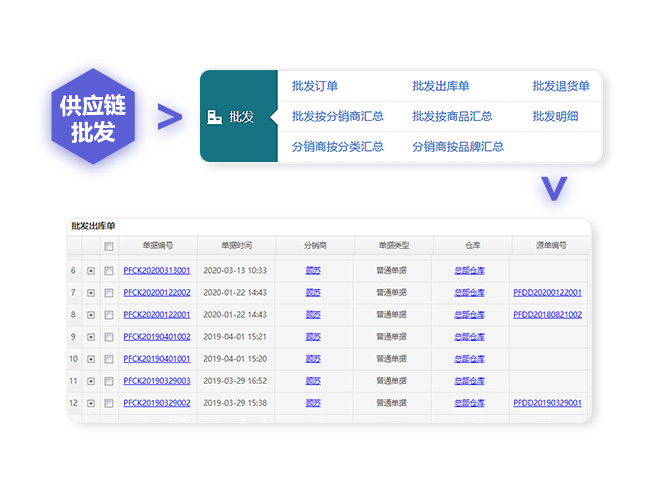650x488 pixels.
Task: Click the purple right arrow chevron
Action: click(170, 118)
